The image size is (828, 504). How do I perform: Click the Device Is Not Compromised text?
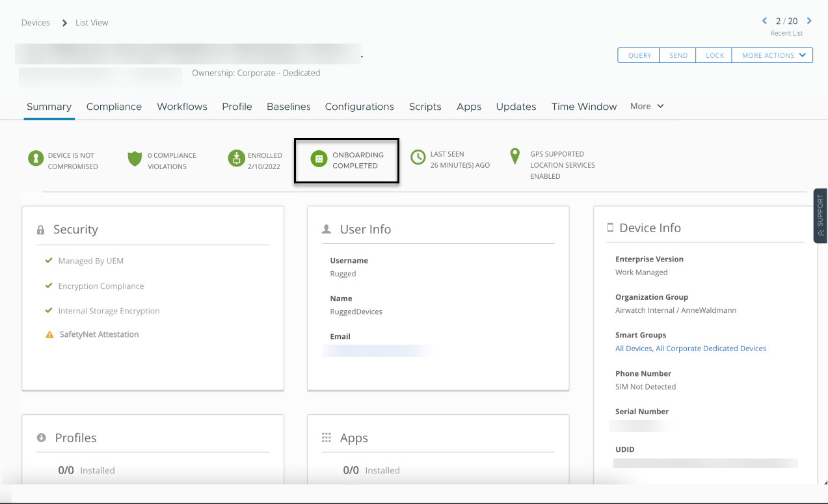[x=73, y=161]
